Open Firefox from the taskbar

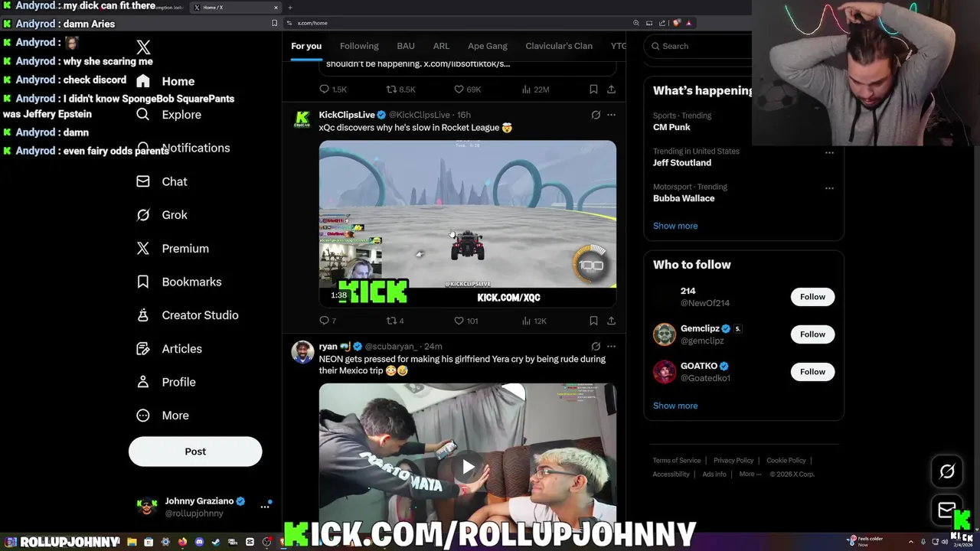182,542
